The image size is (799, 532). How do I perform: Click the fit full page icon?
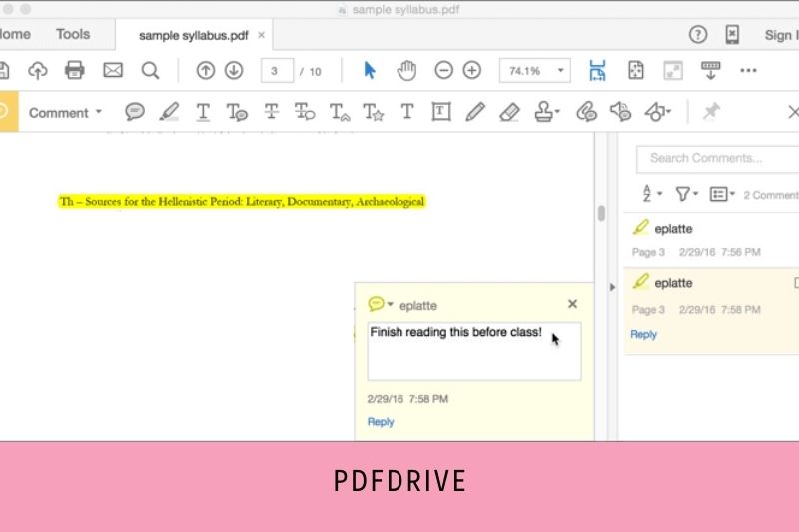point(636,70)
